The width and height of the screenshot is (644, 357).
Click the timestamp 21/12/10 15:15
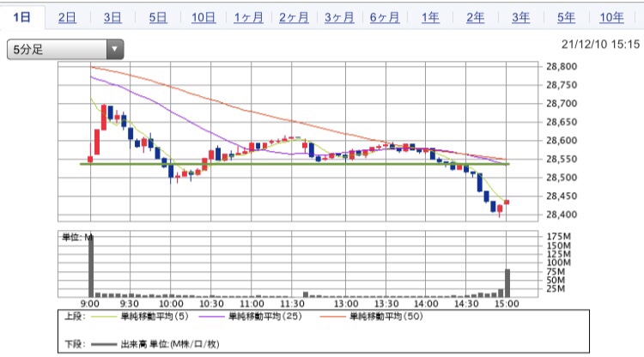click(600, 45)
